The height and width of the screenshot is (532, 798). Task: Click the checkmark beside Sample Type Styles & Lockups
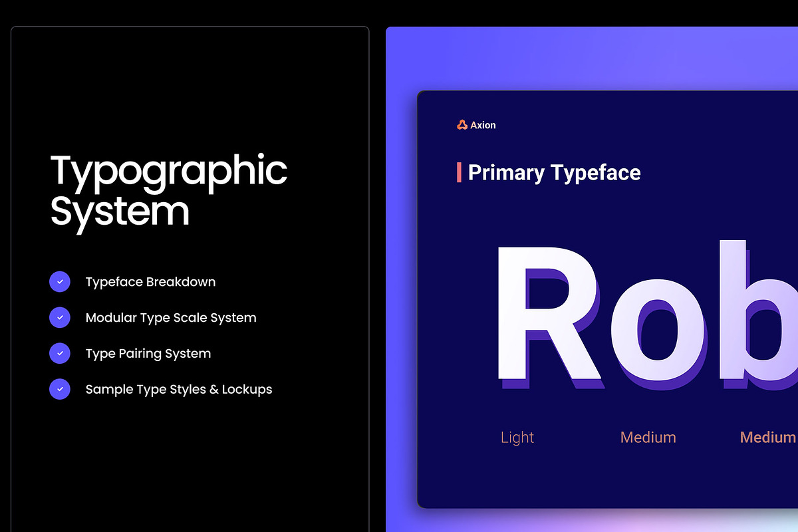coord(60,389)
